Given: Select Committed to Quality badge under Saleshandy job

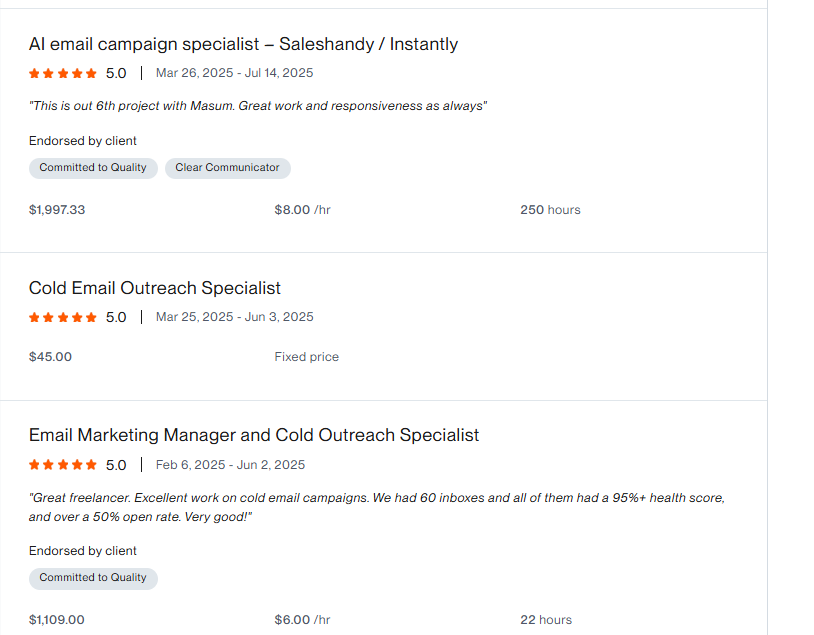Looking at the screenshot, I should click(93, 168).
